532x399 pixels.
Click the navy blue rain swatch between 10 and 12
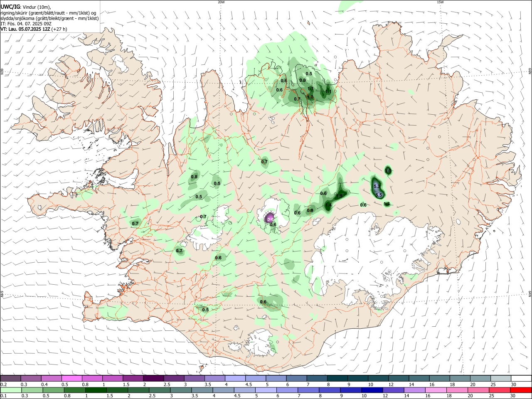click(x=372, y=390)
